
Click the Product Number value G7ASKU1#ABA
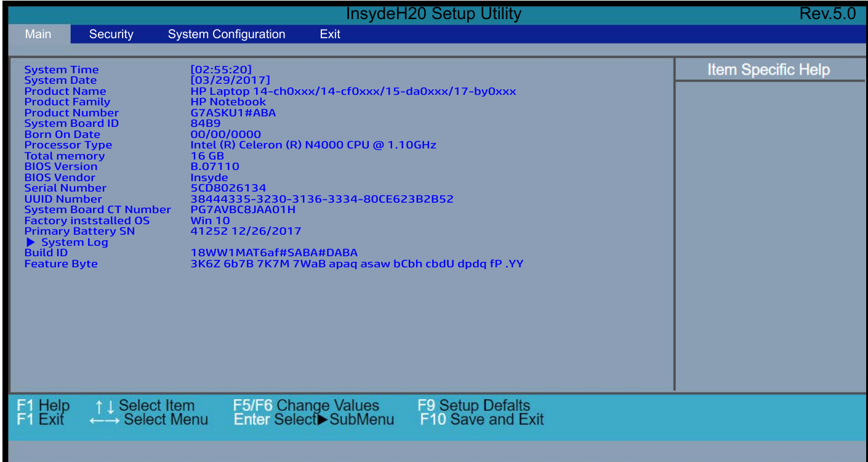click(x=233, y=113)
